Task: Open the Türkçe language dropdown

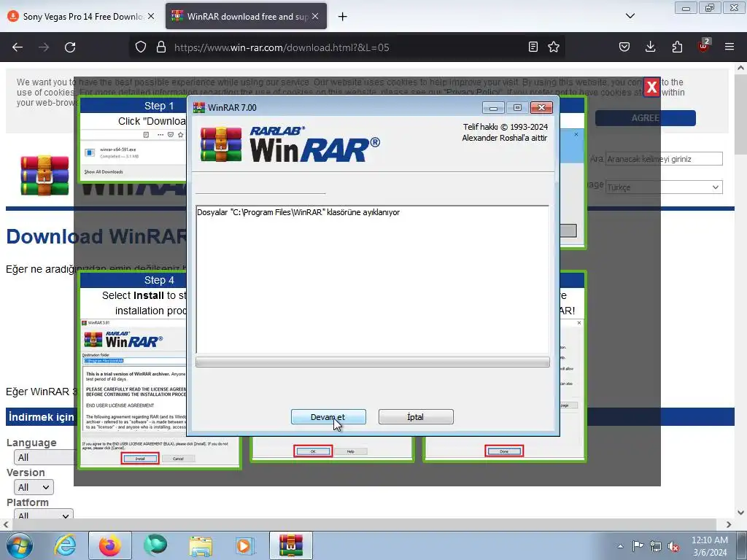Action: click(x=664, y=187)
